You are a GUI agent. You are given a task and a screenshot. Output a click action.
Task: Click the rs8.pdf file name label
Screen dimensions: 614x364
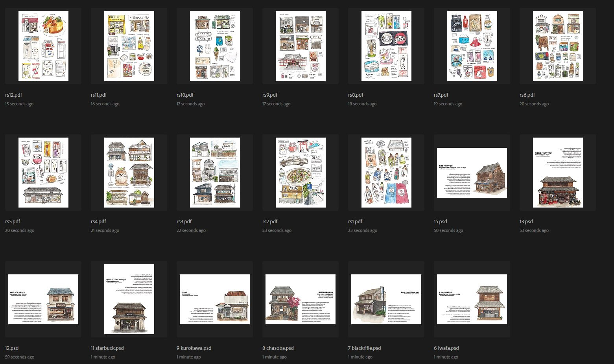355,95
